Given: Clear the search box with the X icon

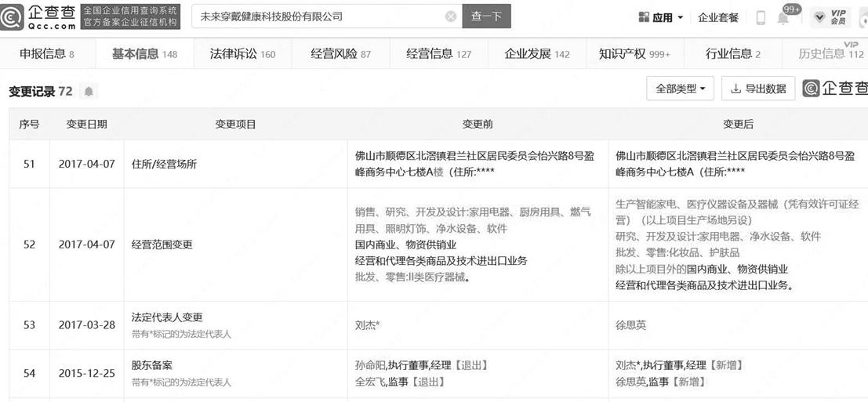Looking at the screenshot, I should click(451, 16).
